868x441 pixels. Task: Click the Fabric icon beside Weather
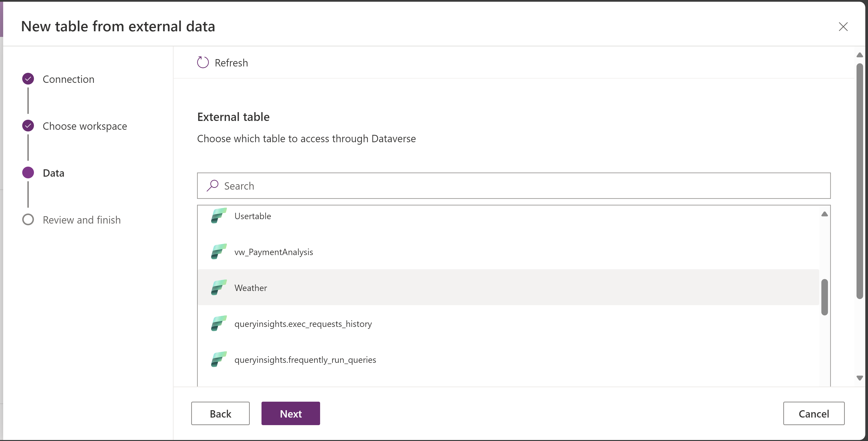point(218,288)
